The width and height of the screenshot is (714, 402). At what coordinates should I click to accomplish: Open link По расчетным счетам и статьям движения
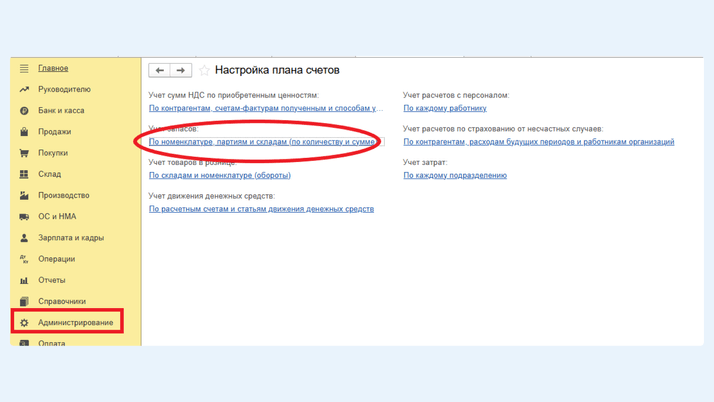click(x=261, y=209)
